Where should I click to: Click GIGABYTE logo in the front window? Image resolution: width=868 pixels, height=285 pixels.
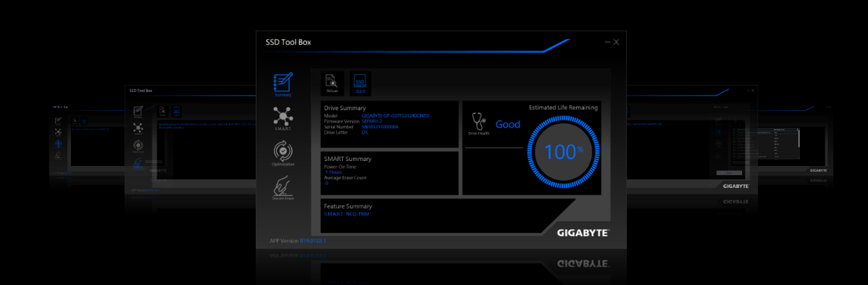(x=583, y=233)
